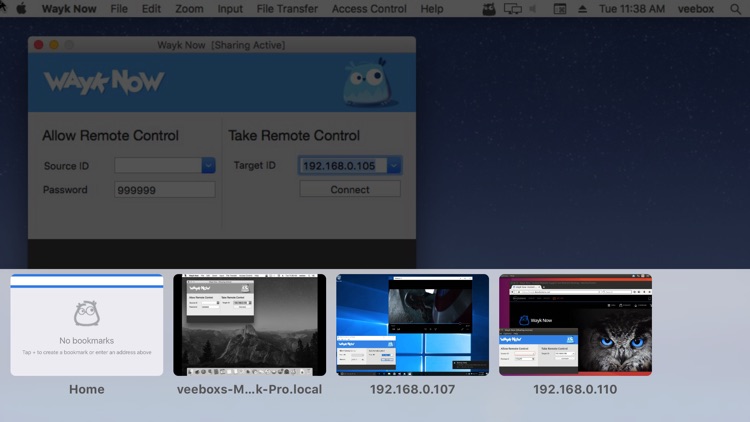
Task: Open the Wayk Now application menu
Action: [69, 9]
